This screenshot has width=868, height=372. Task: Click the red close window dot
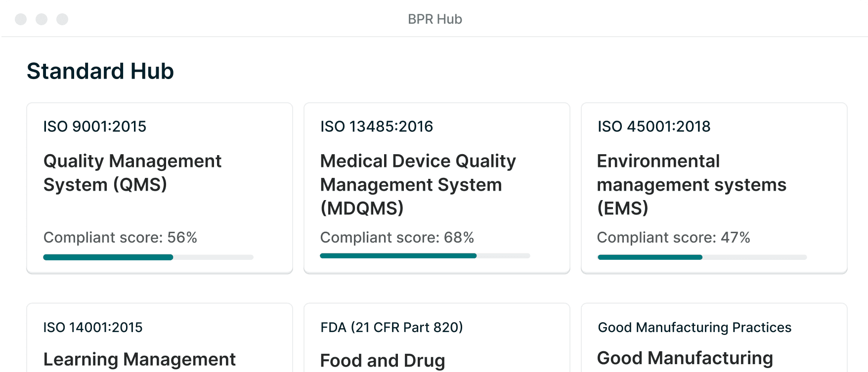(x=21, y=19)
